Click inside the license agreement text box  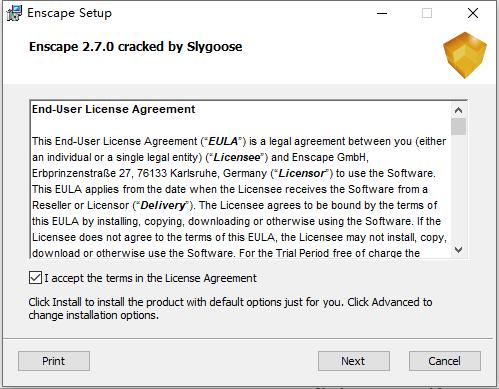point(240,179)
